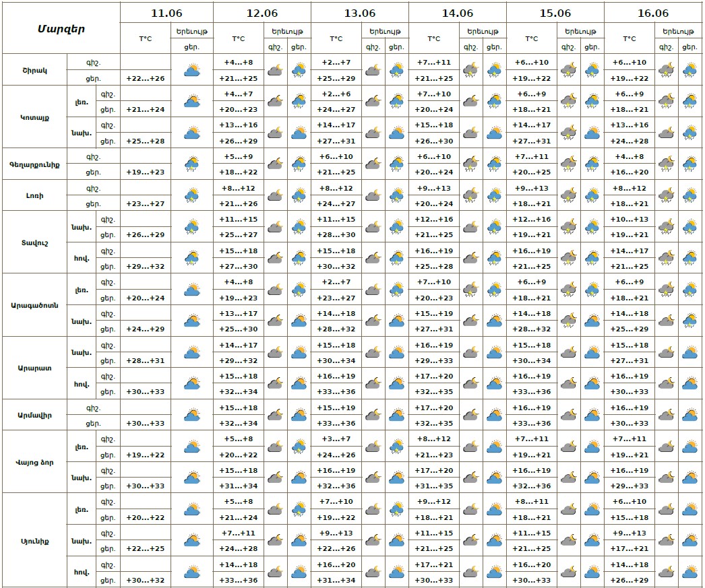Image resolution: width=705 pixels, height=588 pixels.
Task: Click the 'Արագածոտն' region label
Action: pyautogui.click(x=34, y=305)
